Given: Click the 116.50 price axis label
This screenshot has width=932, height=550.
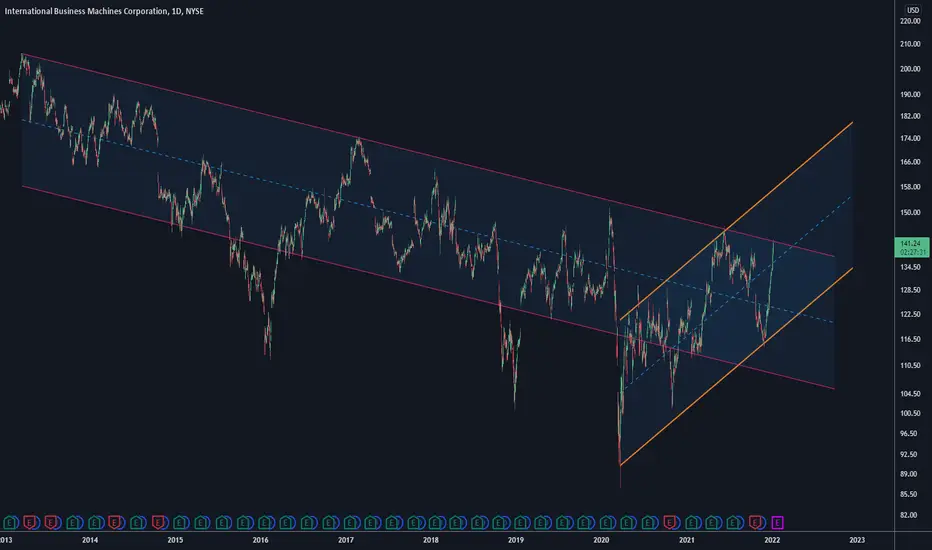Looking at the screenshot, I should (910, 339).
